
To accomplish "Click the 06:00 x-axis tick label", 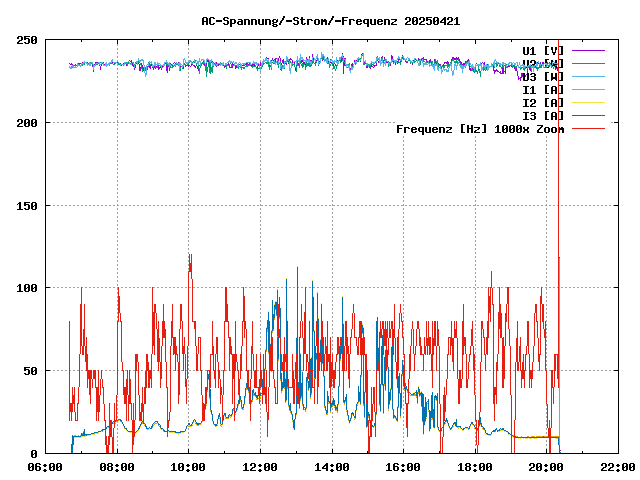I will pos(46,467).
